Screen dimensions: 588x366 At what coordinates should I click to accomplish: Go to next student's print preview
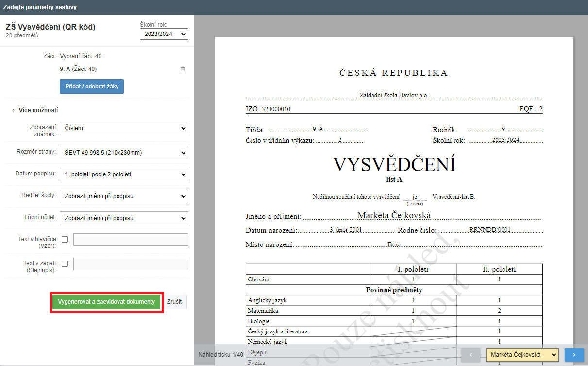pos(574,355)
